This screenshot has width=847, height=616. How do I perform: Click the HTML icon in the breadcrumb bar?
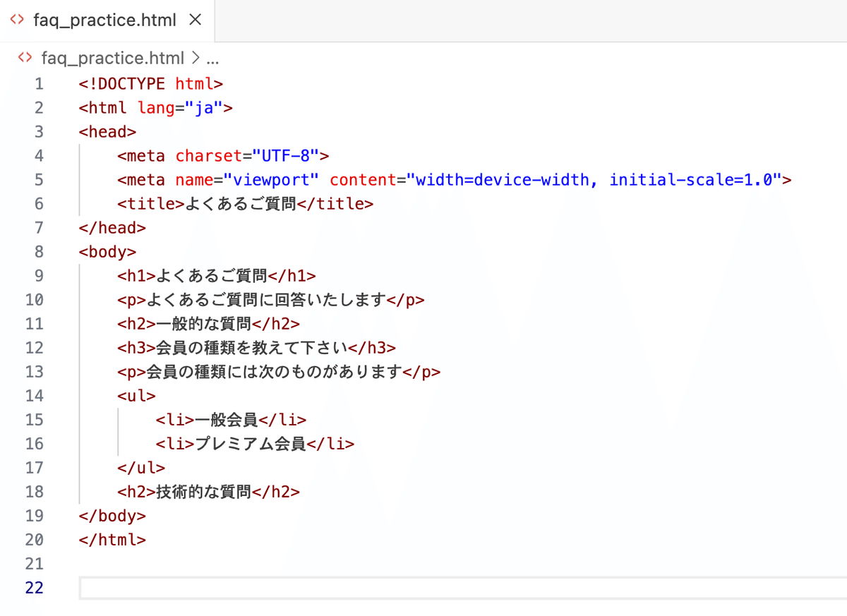tap(25, 58)
